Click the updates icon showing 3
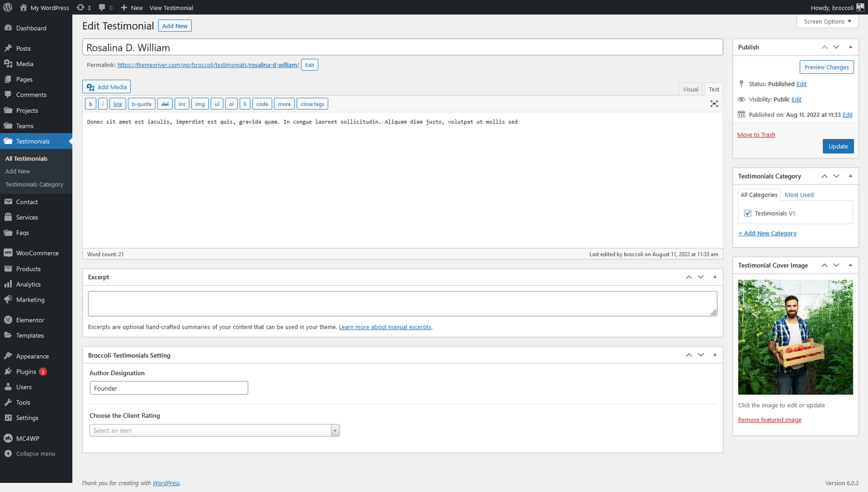 84,8
